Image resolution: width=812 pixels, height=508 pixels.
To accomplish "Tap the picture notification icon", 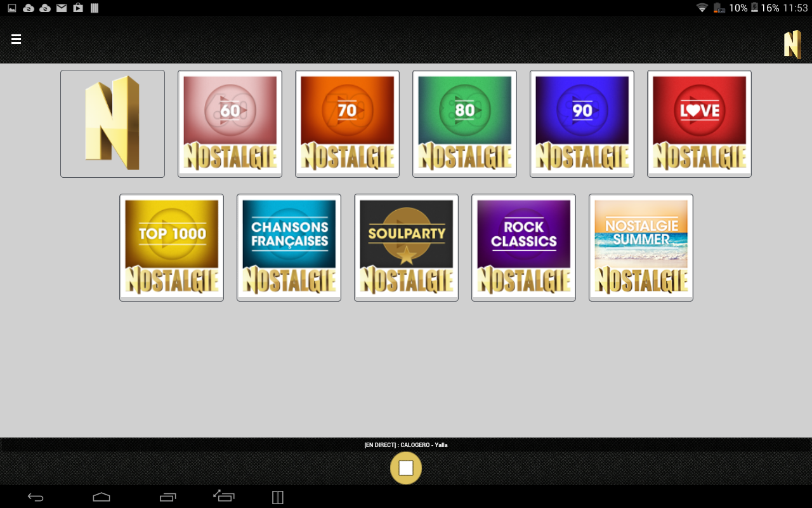I will click(11, 8).
